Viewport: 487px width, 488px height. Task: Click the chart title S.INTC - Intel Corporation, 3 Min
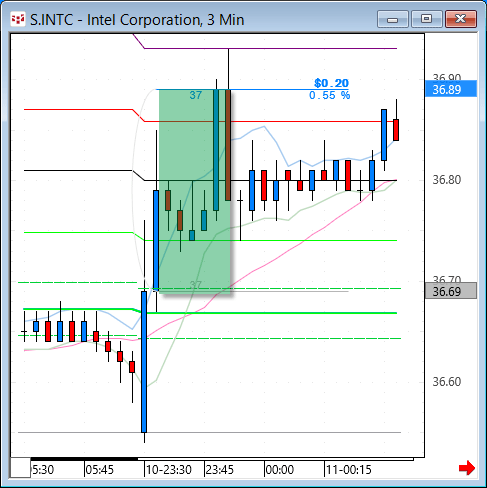[x=137, y=20]
